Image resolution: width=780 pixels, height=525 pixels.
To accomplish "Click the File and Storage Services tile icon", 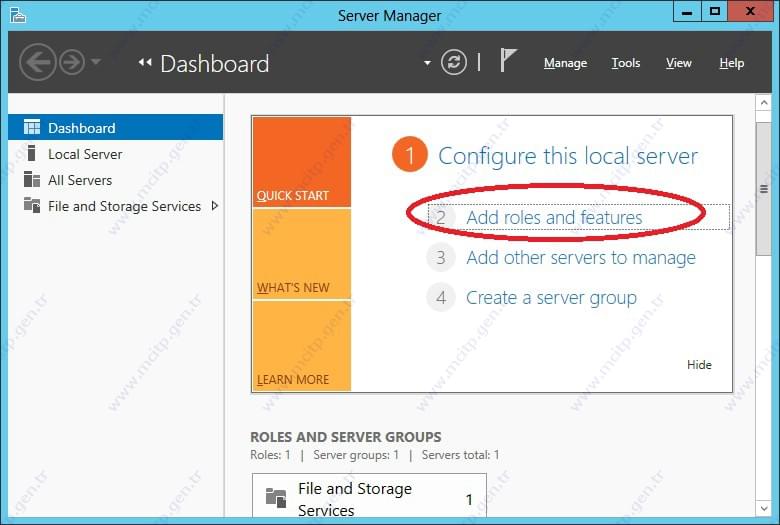I will click(276, 498).
